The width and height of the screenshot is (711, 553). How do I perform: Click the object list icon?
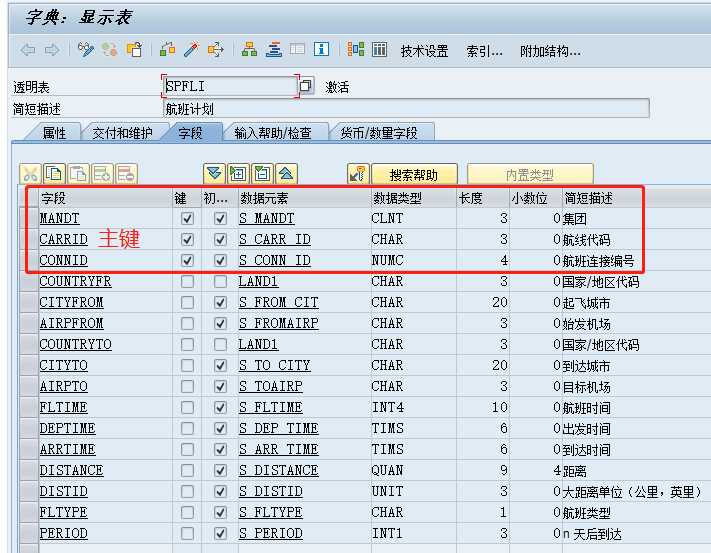tap(273, 49)
